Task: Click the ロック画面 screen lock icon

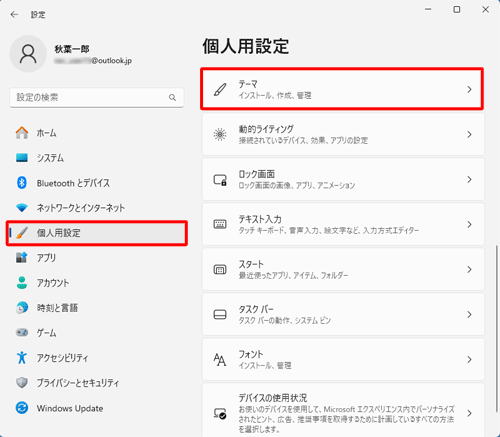Action: tap(220, 180)
